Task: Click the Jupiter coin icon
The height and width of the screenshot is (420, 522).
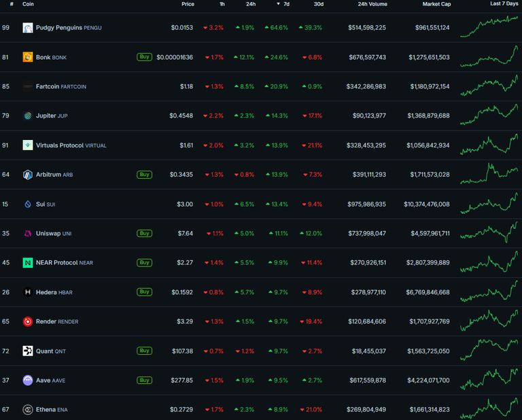Action: click(28, 116)
